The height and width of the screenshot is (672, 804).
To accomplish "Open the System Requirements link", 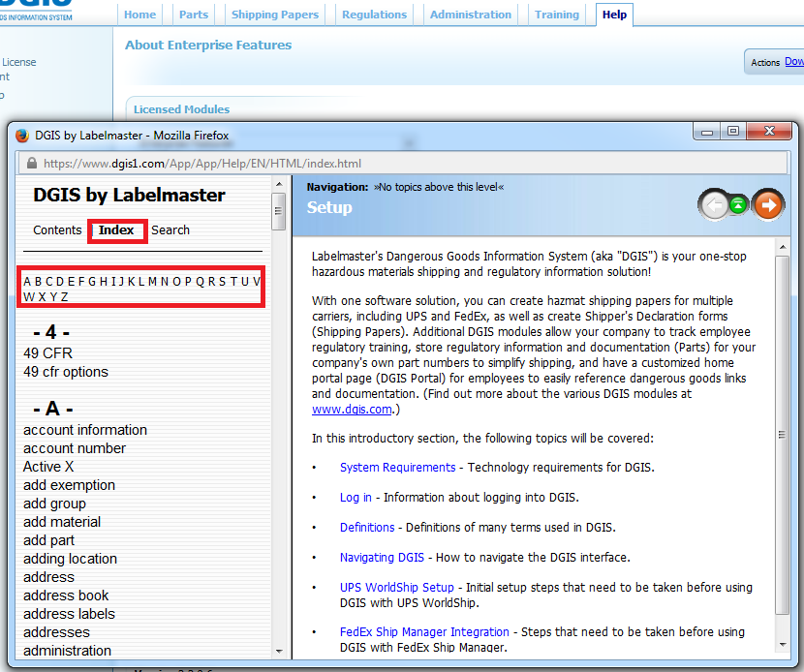I will (x=397, y=468).
